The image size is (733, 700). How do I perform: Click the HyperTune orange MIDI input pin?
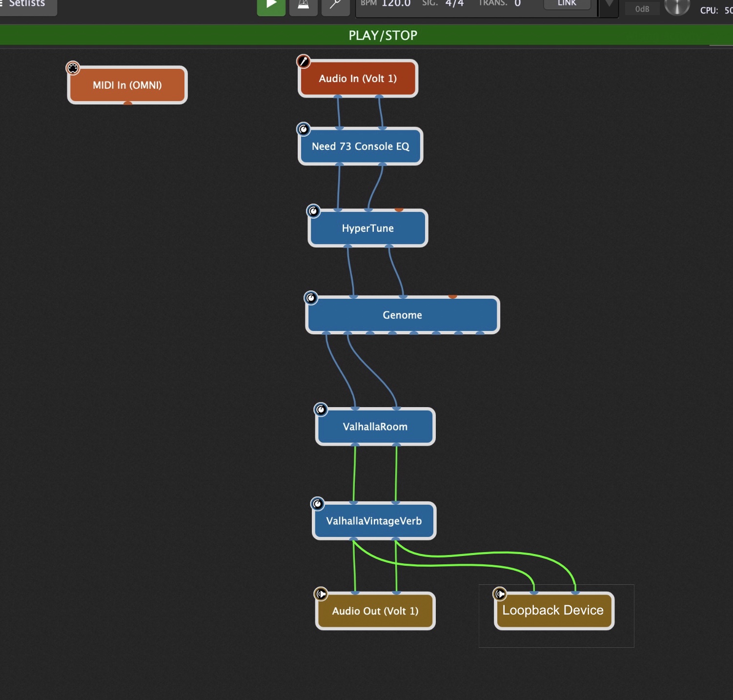coord(399,209)
